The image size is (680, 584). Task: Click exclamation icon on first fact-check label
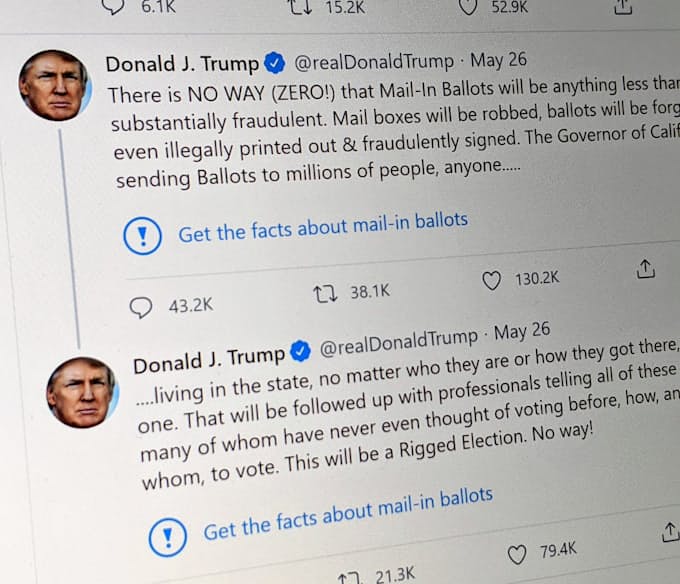[x=142, y=235]
